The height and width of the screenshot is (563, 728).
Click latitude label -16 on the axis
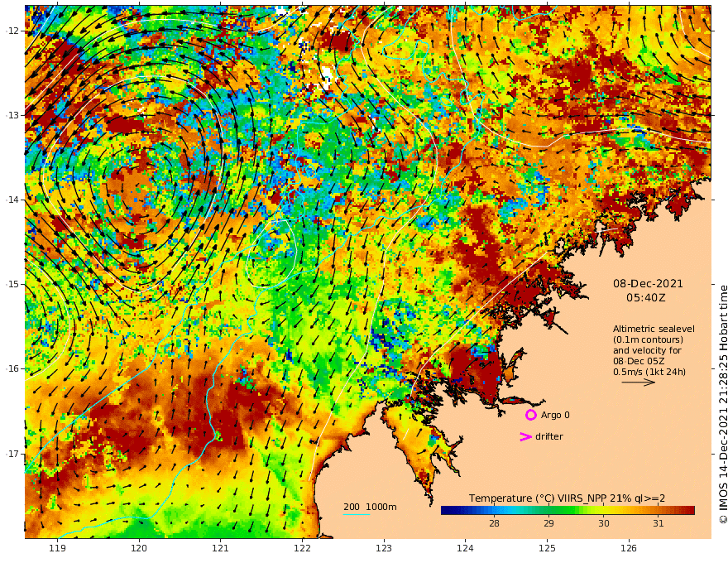12,368
